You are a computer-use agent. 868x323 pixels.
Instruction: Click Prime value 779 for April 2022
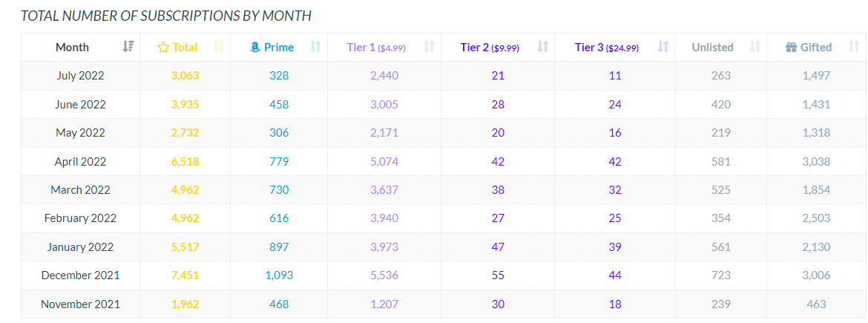pos(279,162)
